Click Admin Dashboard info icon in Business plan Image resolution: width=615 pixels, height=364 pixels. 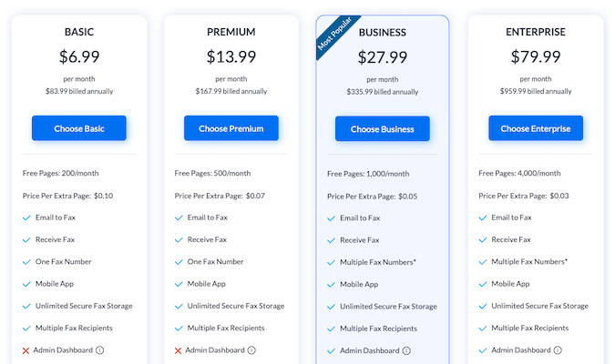(406, 350)
